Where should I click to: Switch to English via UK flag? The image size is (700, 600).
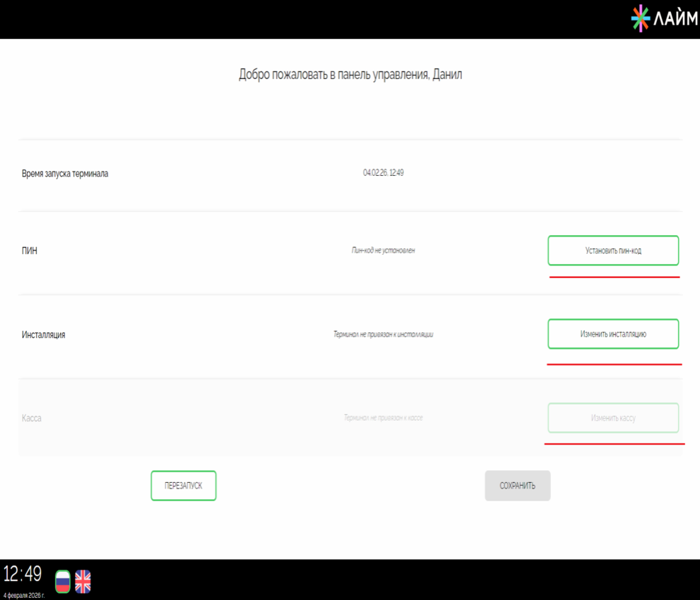tap(83, 580)
